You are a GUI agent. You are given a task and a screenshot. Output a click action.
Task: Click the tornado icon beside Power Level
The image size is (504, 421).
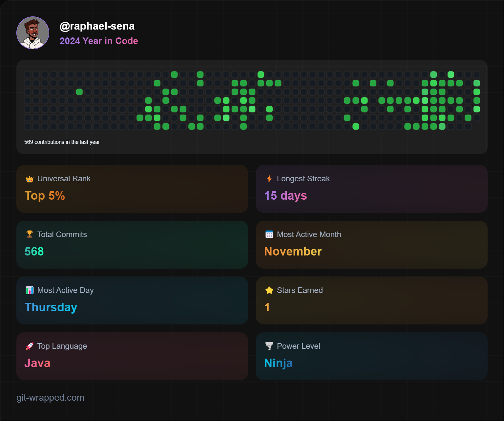(269, 346)
